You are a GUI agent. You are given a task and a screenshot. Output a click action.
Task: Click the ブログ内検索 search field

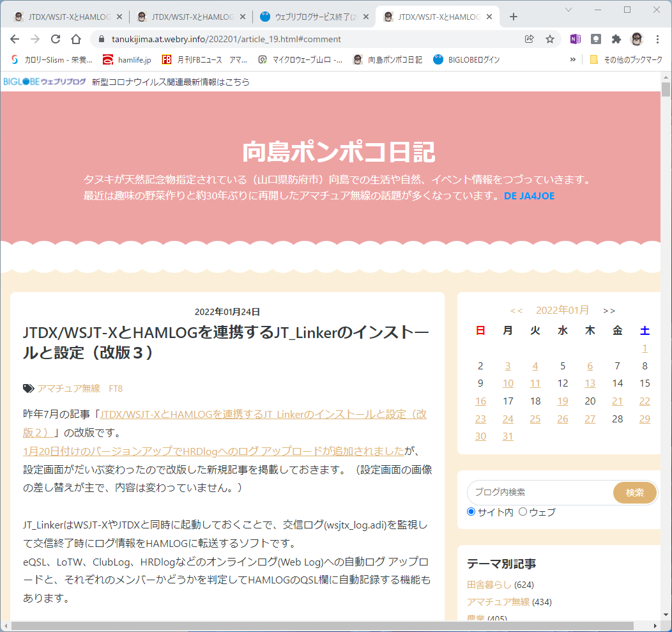[540, 492]
